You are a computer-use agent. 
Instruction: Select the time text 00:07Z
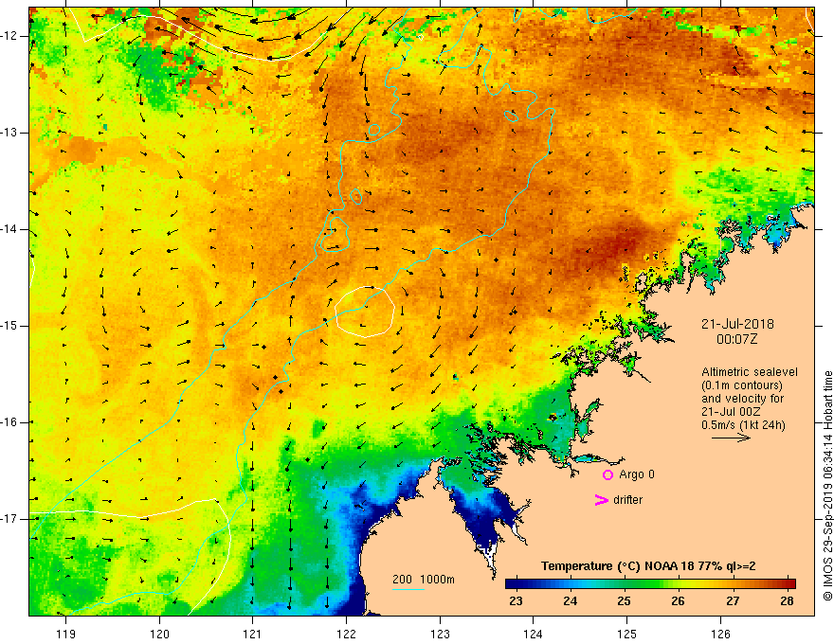736,339
